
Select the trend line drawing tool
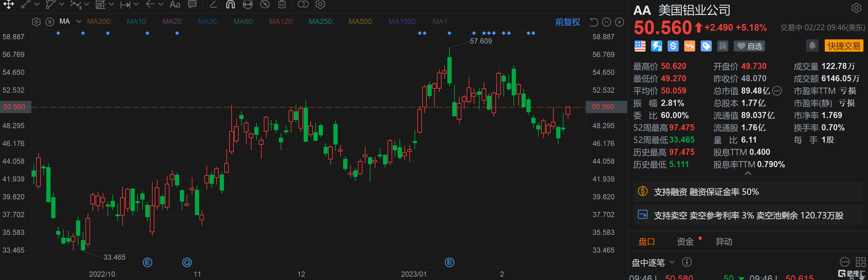26,4
